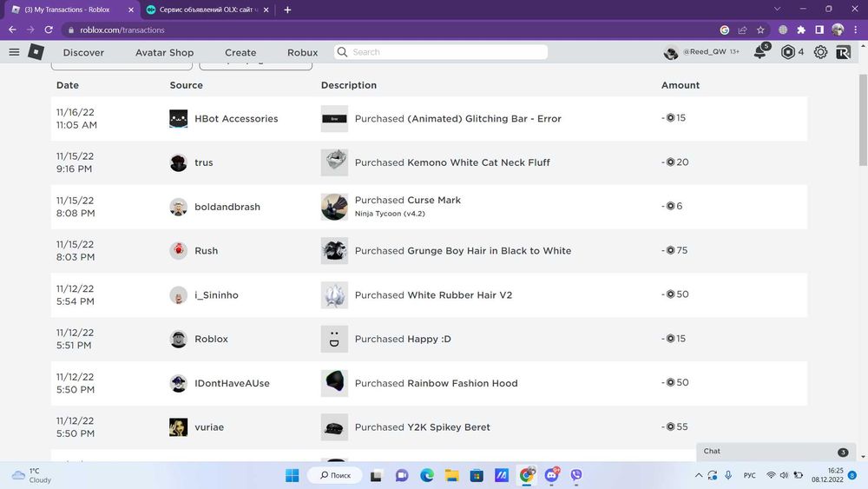Open Microsoft Store from the taskbar

tap(477, 475)
